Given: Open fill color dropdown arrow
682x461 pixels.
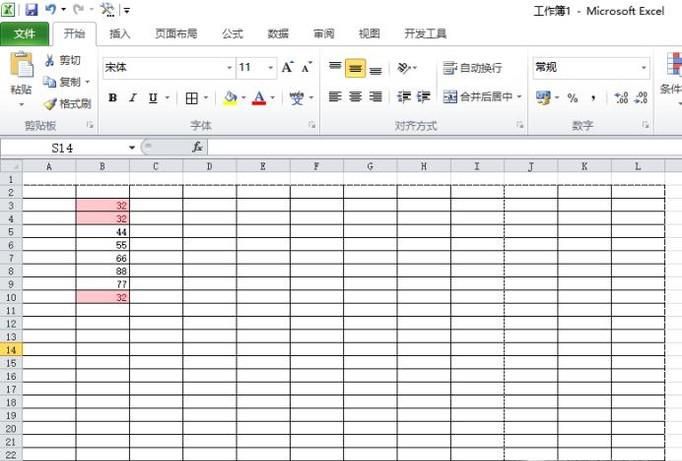Looking at the screenshot, I should tap(244, 98).
